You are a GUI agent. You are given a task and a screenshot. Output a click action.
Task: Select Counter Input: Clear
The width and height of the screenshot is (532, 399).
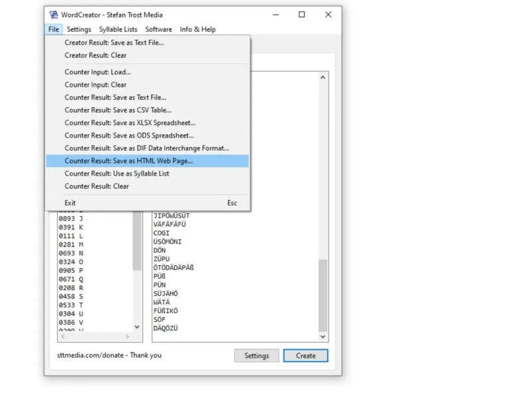(x=147, y=84)
